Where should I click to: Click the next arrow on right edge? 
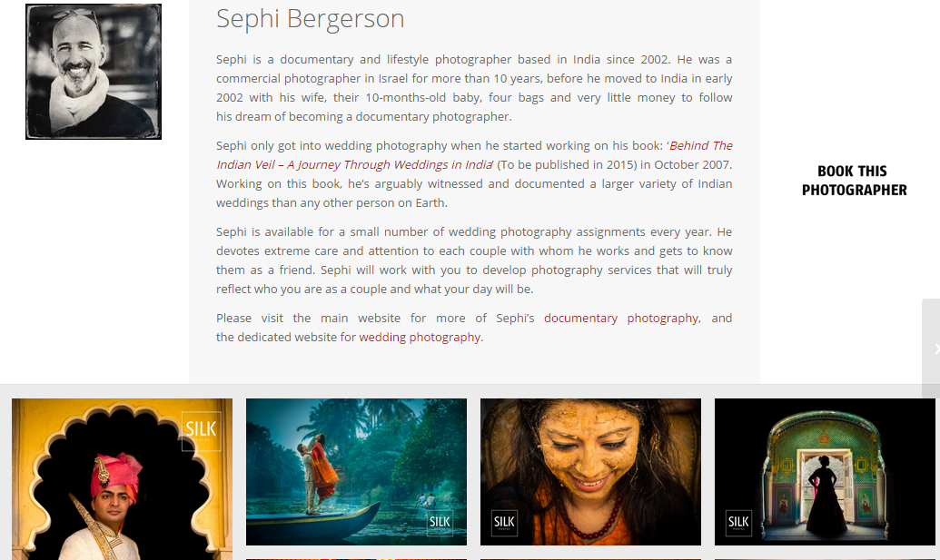932,349
